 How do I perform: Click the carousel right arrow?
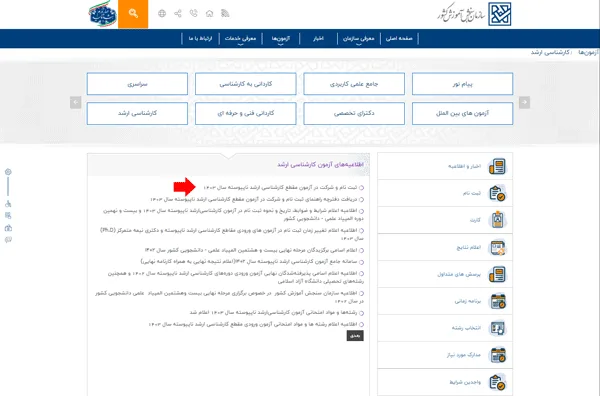(x=524, y=102)
